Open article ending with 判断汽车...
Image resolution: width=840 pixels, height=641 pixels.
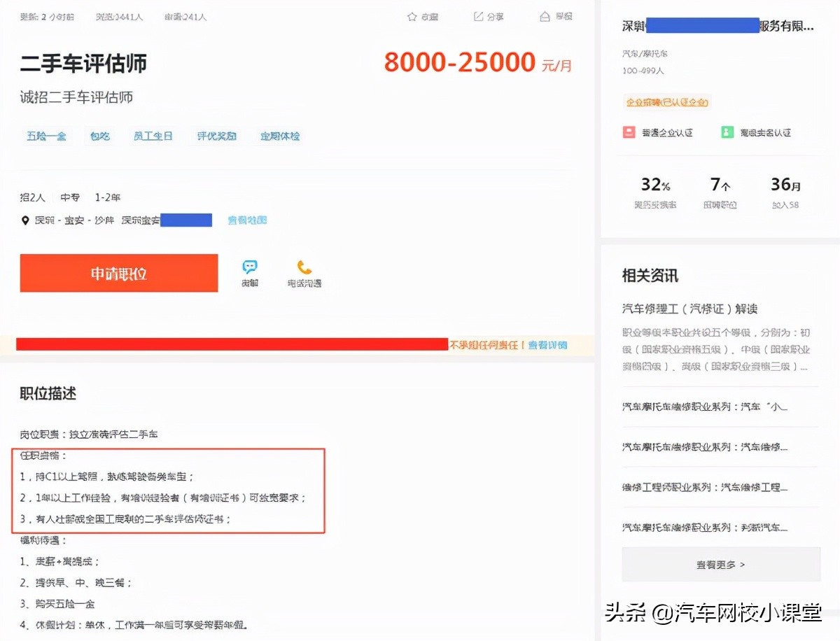click(x=705, y=526)
